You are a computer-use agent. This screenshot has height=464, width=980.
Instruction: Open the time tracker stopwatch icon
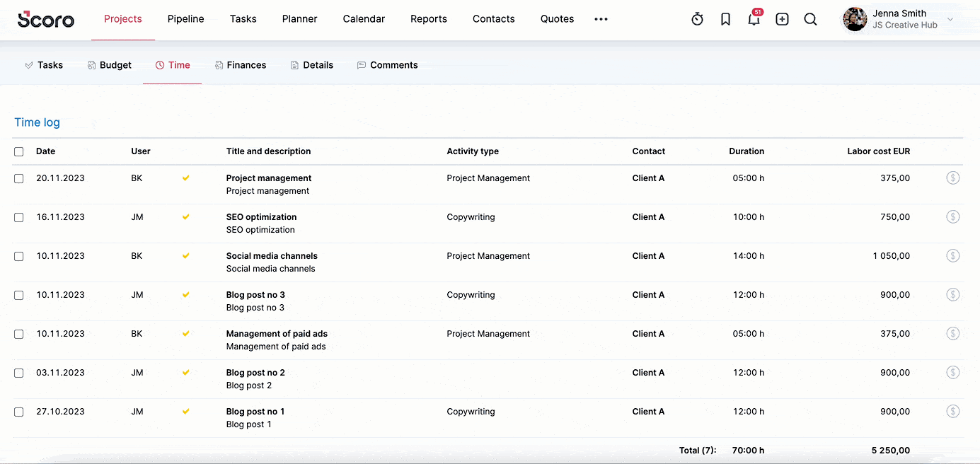click(x=697, y=20)
